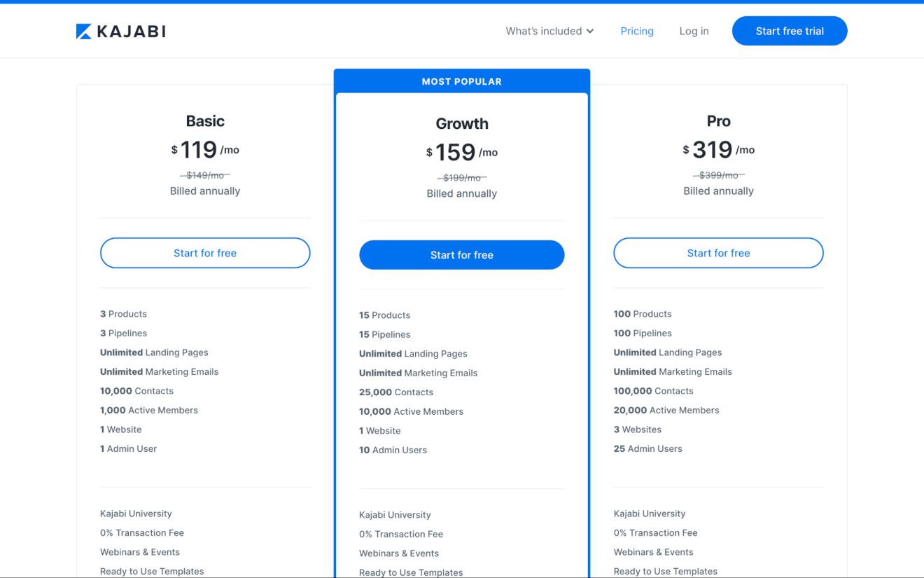Click 1,000 Active Members feature
The height and width of the screenshot is (578, 924).
[x=149, y=411]
